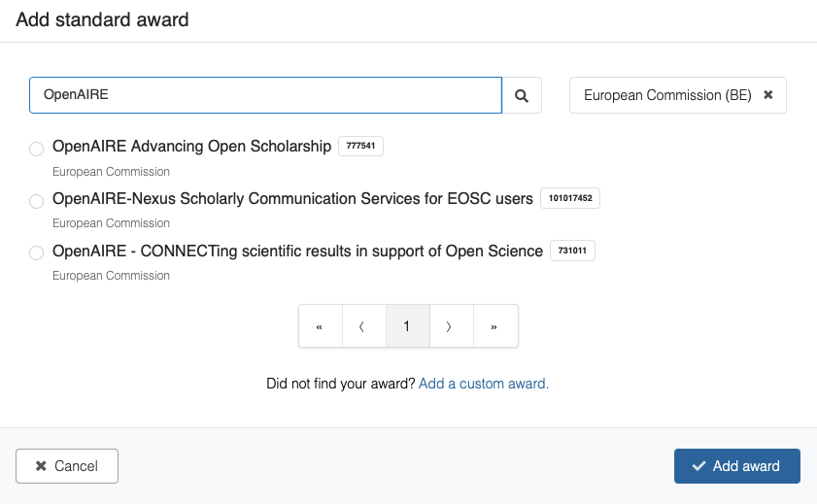Open the Add a custom award link
817x504 pixels.
pyautogui.click(x=484, y=384)
